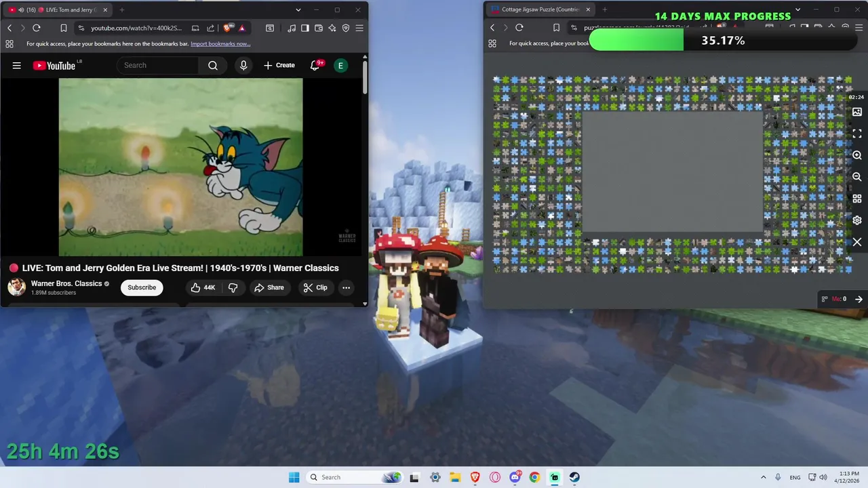868x488 pixels.
Task: Click share icon in YouTube address bar
Action: (x=210, y=28)
